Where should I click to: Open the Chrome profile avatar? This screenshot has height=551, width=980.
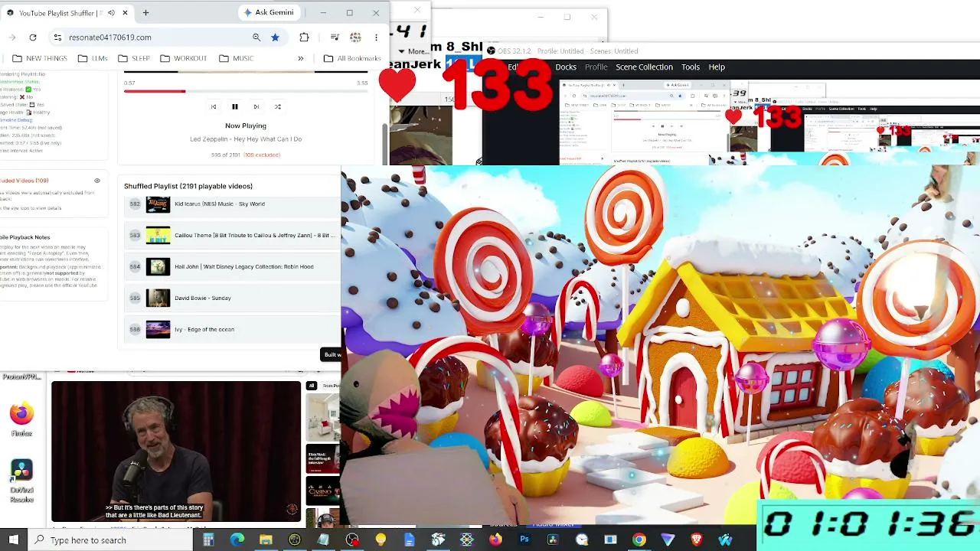(355, 37)
